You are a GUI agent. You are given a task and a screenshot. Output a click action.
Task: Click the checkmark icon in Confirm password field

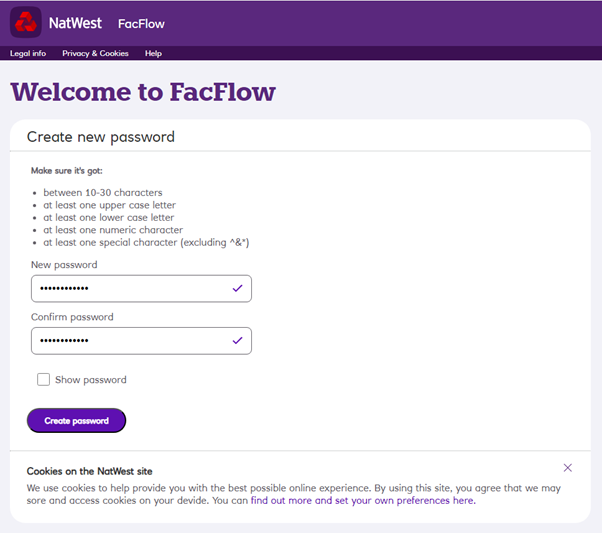pos(237,340)
